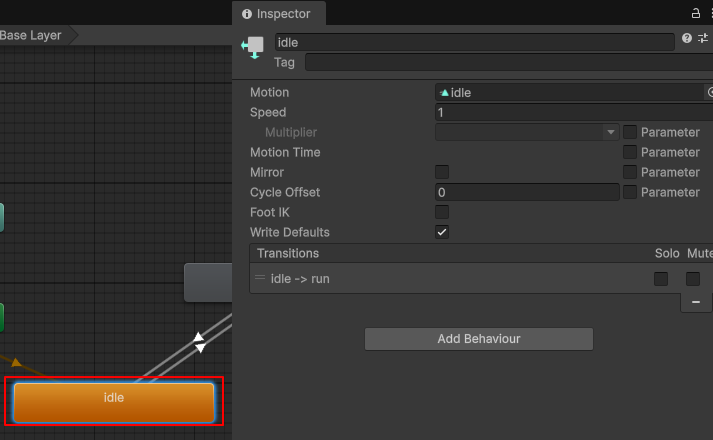Select the Inspector tab
713x440 pixels.
(277, 14)
